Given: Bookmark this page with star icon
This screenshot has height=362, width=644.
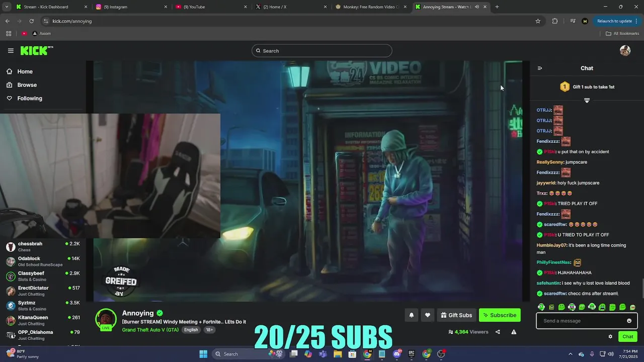Looking at the screenshot, I should pos(538,21).
